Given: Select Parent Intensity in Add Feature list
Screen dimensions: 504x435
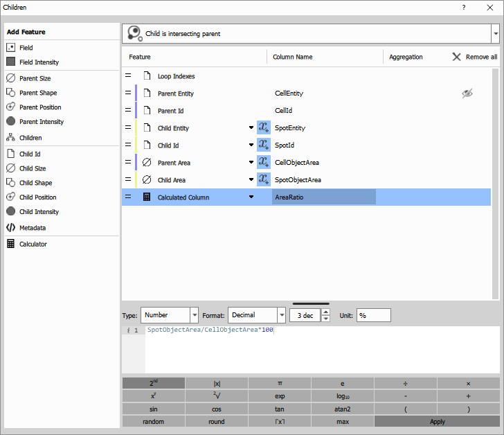Looking at the screenshot, I should [42, 121].
